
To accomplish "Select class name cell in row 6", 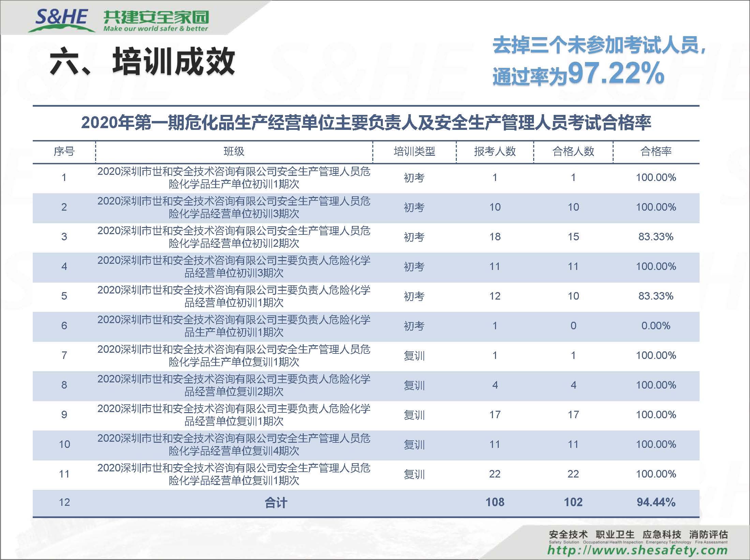I will [234, 326].
